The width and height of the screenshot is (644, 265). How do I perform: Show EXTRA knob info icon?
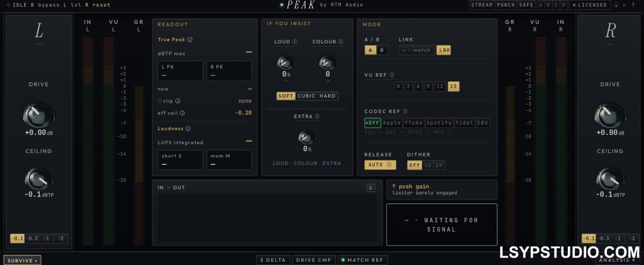click(x=317, y=116)
